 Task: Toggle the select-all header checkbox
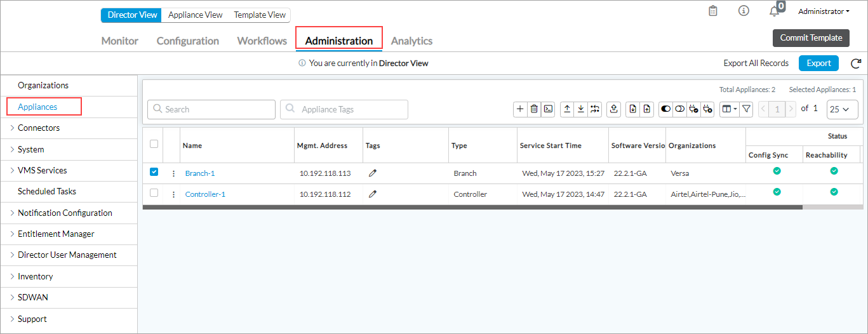pos(154,144)
